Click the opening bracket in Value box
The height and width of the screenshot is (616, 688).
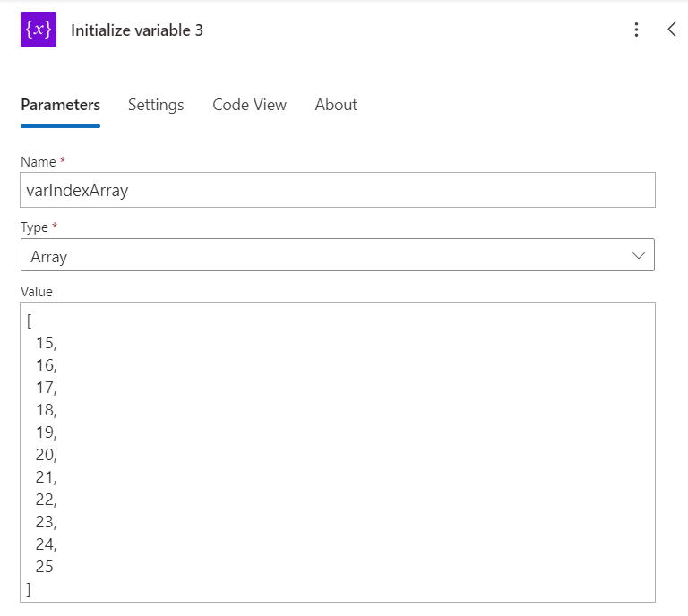(30, 321)
